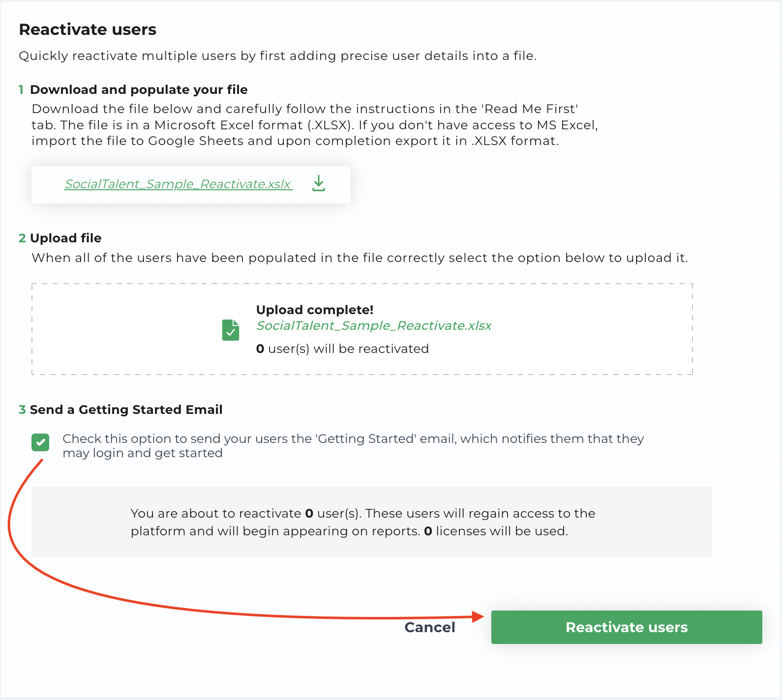Uncheck the Getting Started email checkbox
The height and width of the screenshot is (700, 782).
coord(40,442)
